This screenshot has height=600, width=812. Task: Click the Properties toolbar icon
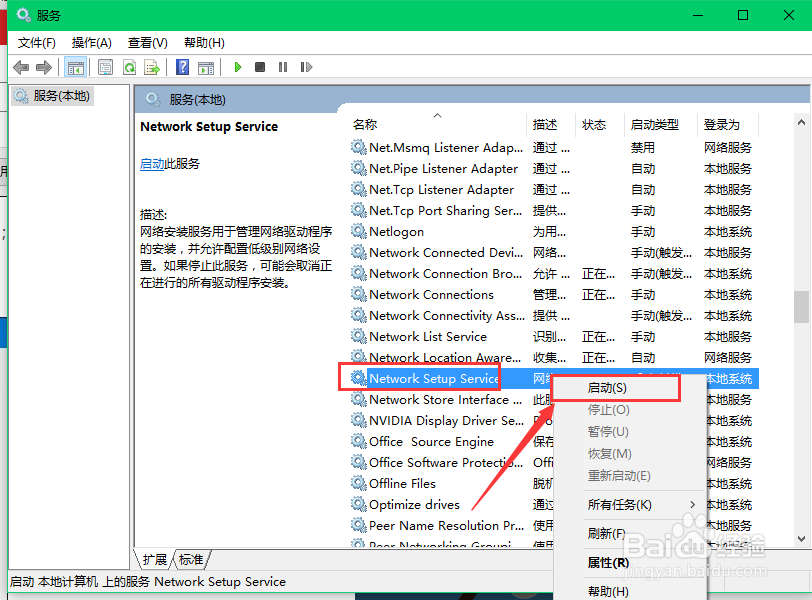106,67
